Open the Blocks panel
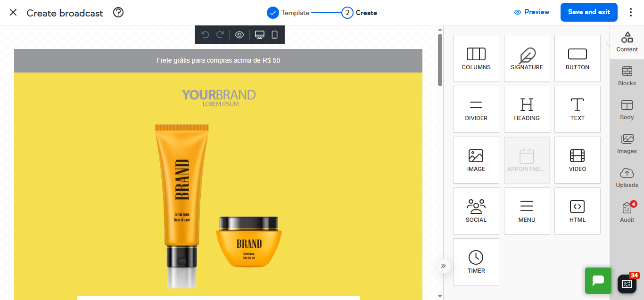 627,76
